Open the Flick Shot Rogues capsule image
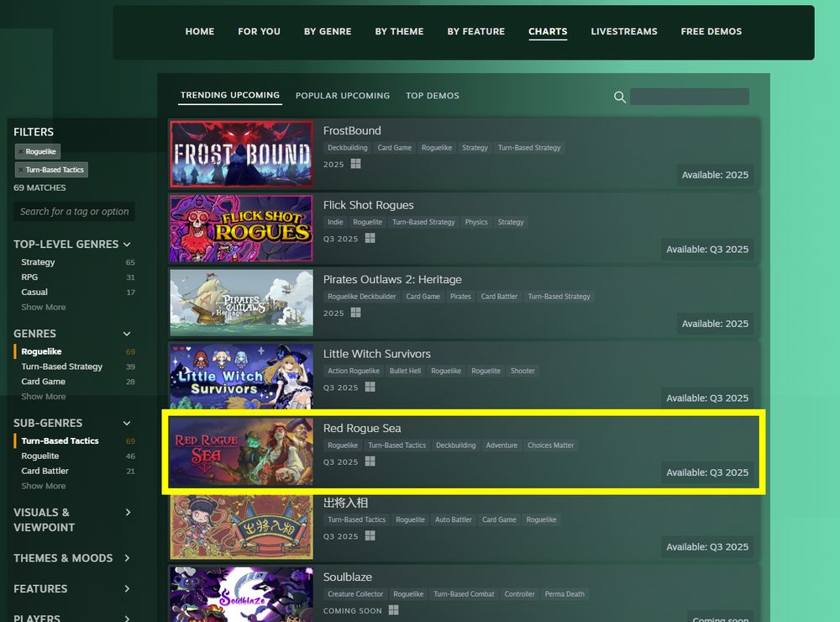This screenshot has height=622, width=840. (242, 229)
